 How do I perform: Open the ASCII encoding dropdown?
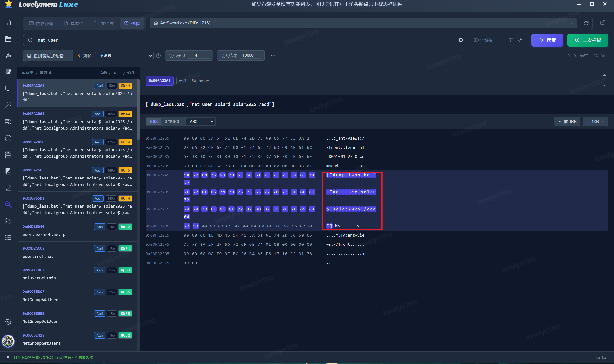[x=201, y=121]
